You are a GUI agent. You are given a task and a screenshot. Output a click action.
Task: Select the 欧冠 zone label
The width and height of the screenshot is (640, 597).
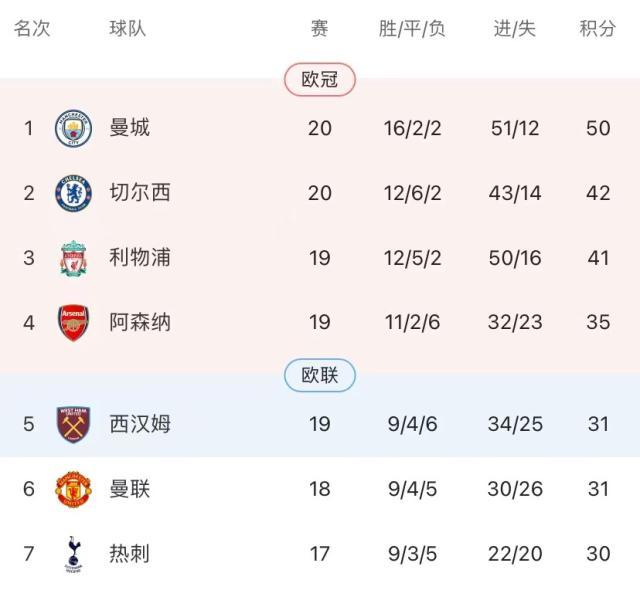(x=320, y=80)
